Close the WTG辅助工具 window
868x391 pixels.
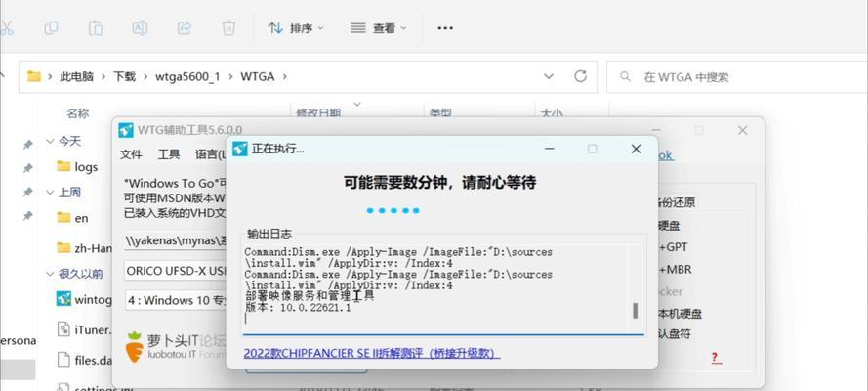coord(742,131)
